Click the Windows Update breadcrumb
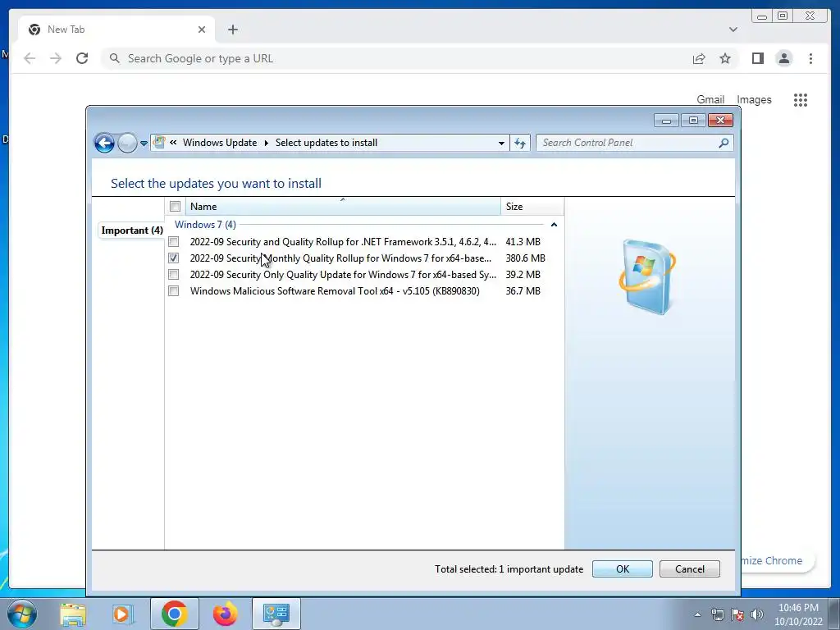The height and width of the screenshot is (630, 840). (220, 143)
